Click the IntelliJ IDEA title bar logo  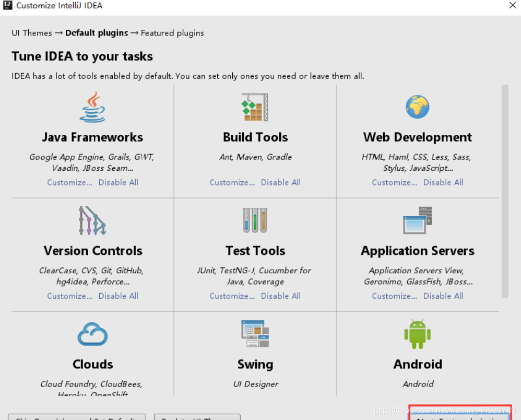tap(8, 5)
